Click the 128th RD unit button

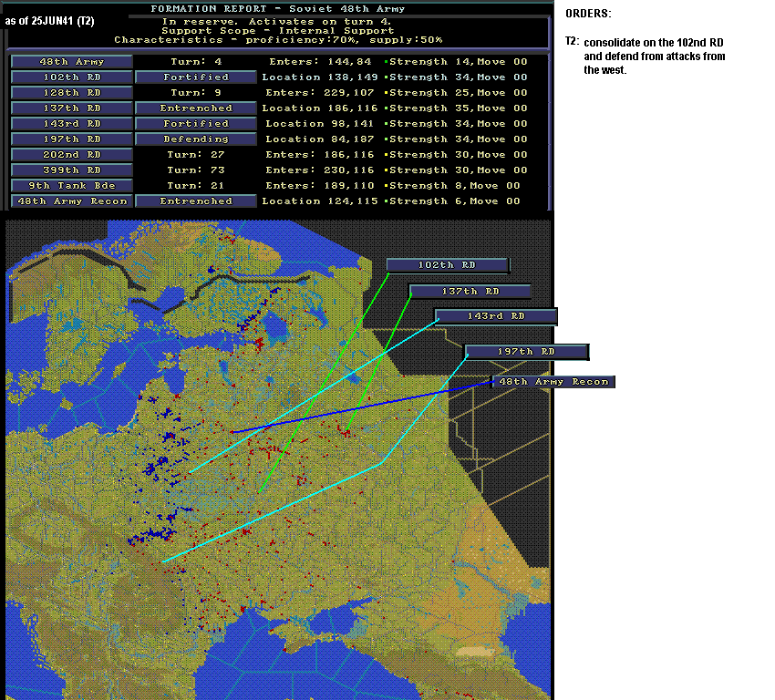(72, 93)
